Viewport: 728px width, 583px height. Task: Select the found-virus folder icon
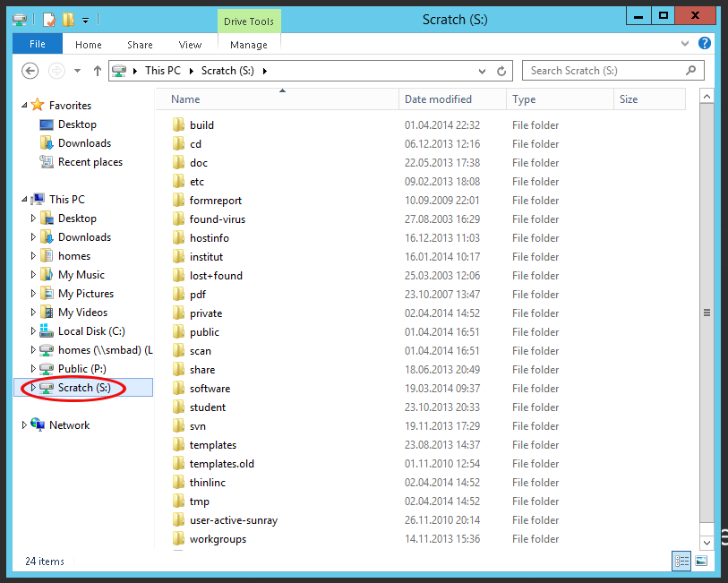[x=178, y=219]
